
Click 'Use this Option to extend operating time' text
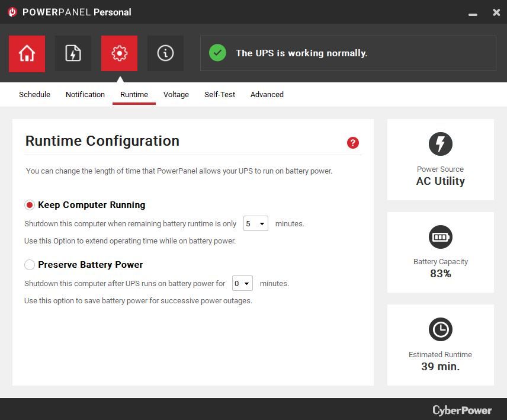tap(130, 241)
